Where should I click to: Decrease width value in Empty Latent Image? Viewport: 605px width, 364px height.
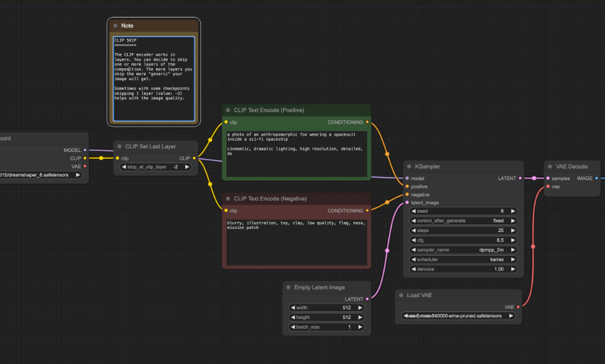pos(293,308)
